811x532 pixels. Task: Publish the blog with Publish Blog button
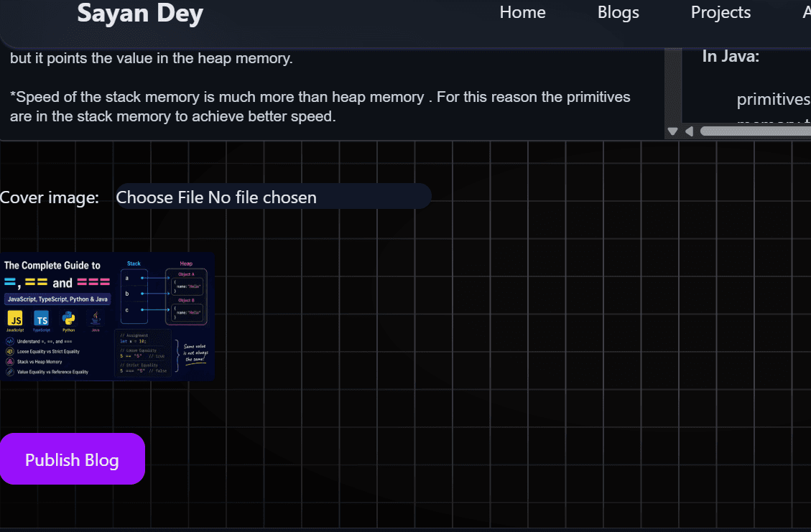tap(73, 459)
